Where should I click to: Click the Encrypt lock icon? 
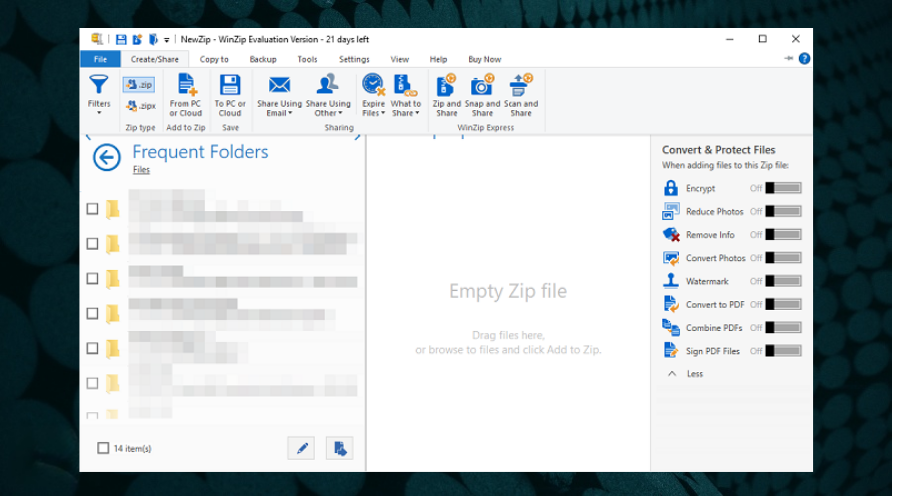point(670,188)
